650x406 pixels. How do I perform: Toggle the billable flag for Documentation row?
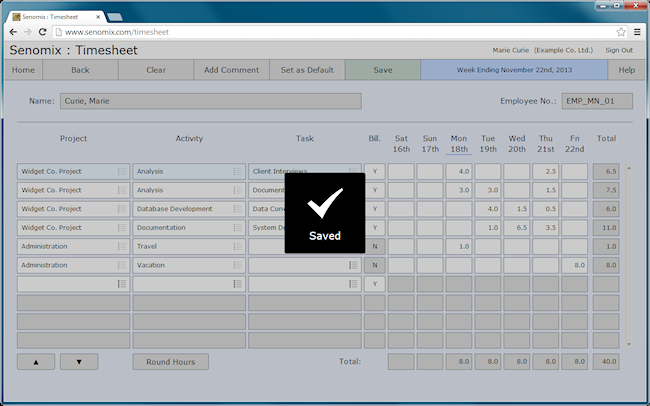(x=375, y=227)
